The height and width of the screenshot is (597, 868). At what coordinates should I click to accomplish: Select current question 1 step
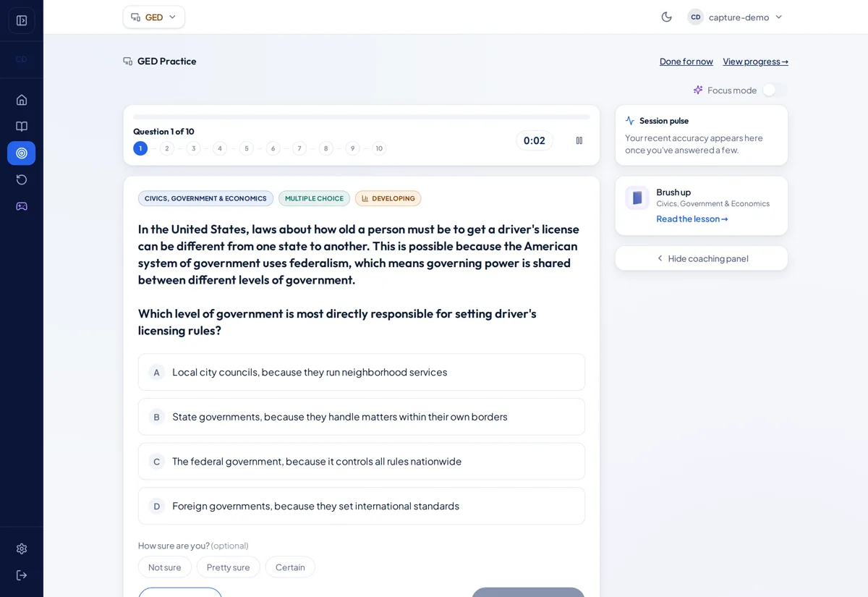[x=140, y=148]
